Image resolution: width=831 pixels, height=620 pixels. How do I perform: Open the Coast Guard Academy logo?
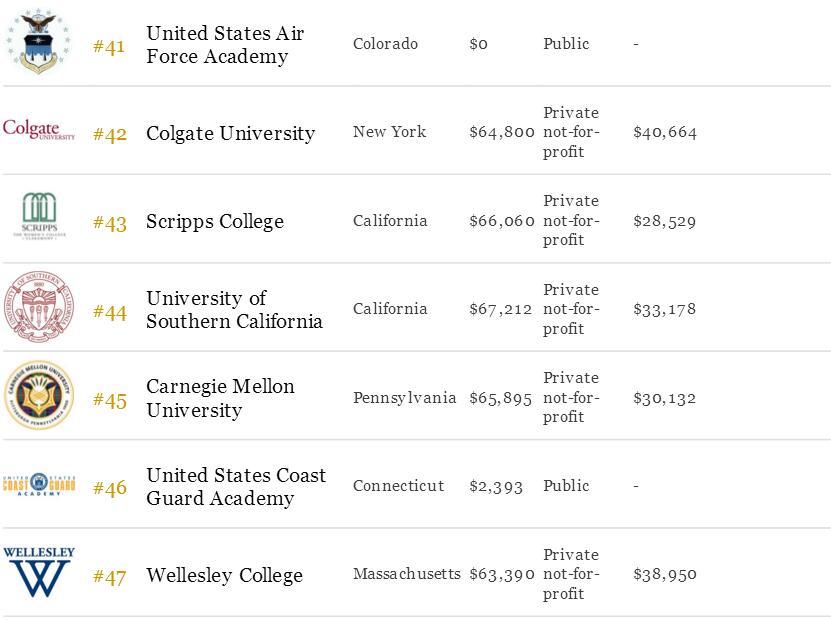point(39,484)
